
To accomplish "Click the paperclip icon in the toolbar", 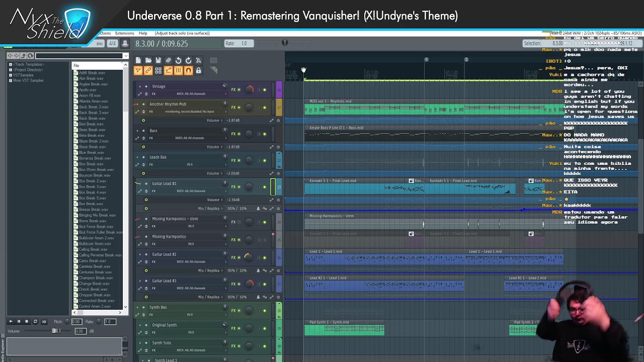I will click(x=169, y=60).
